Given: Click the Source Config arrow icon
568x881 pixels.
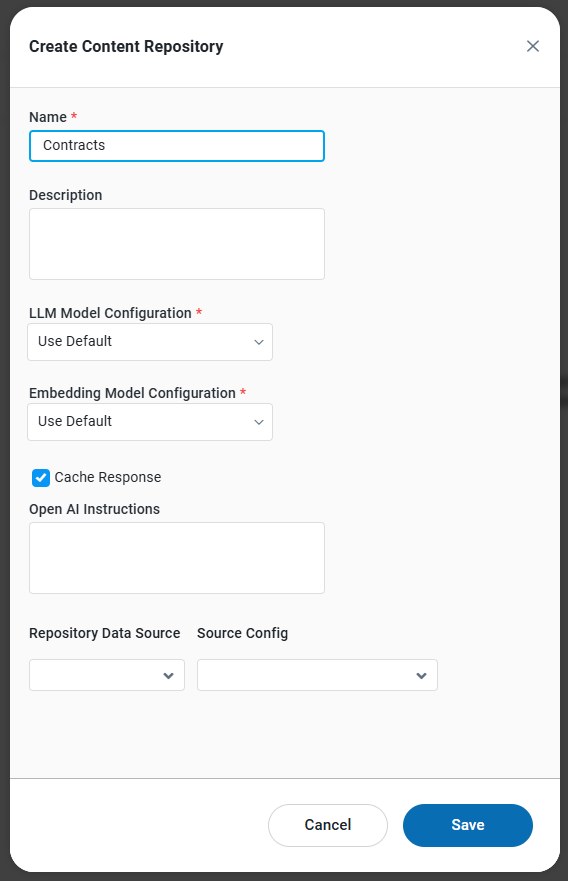Looking at the screenshot, I should (x=421, y=675).
